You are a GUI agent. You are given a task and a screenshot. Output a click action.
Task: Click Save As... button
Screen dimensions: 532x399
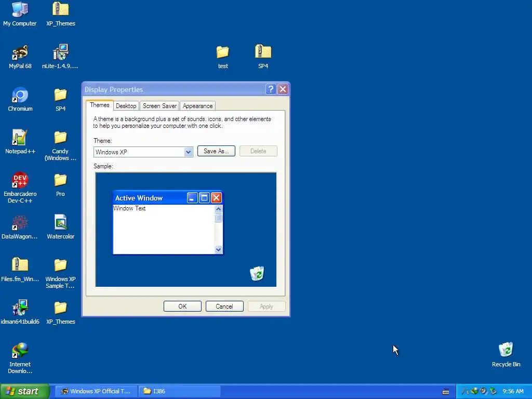(x=216, y=151)
